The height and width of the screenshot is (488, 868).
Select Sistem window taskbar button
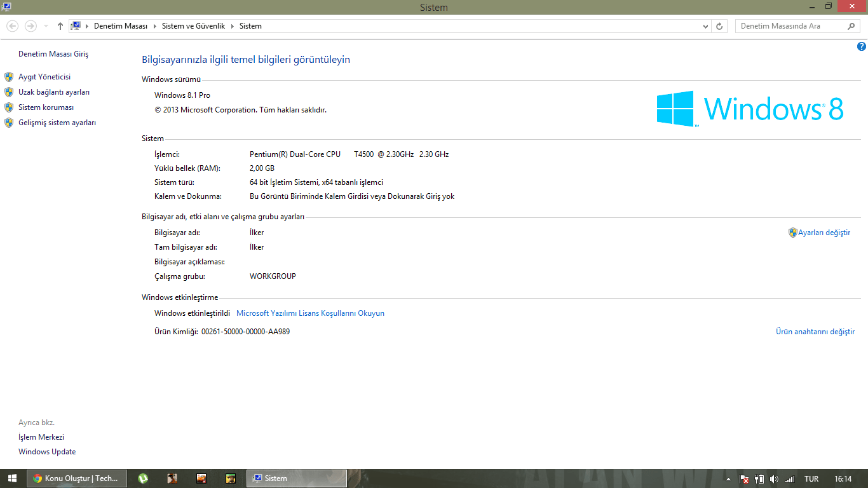(x=297, y=478)
